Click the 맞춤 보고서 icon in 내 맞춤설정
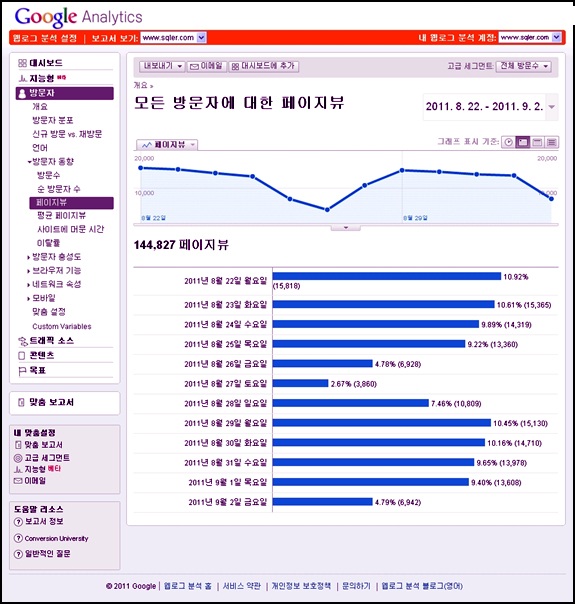This screenshot has width=575, height=604. (18, 445)
